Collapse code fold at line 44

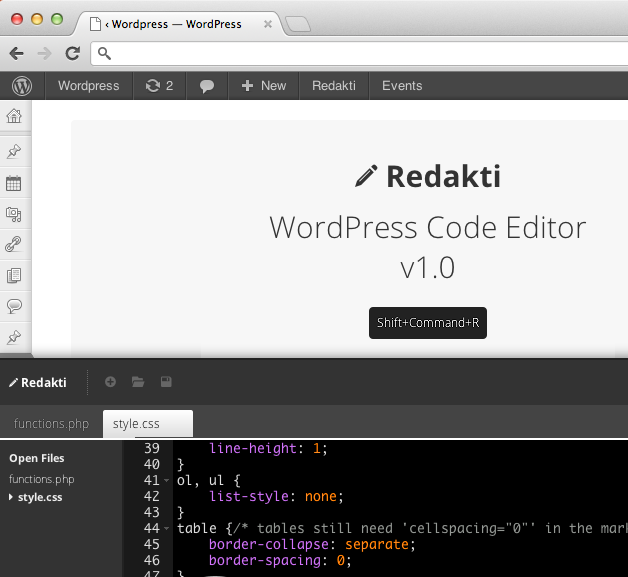coord(167,528)
